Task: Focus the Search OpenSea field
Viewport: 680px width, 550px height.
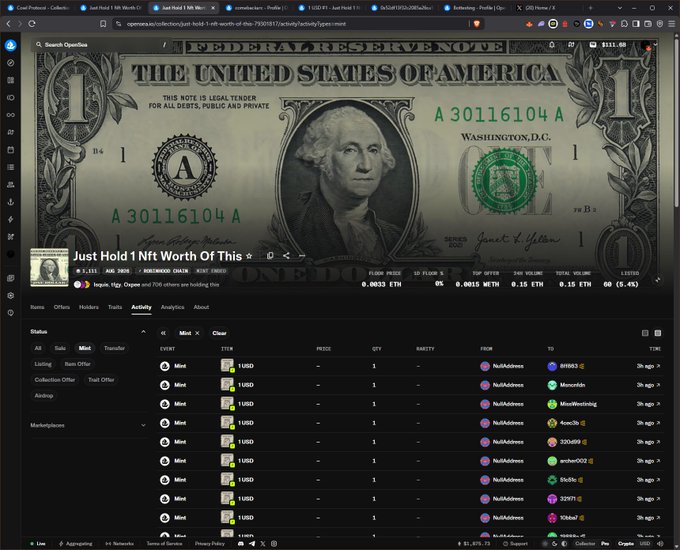Action: (x=101, y=45)
